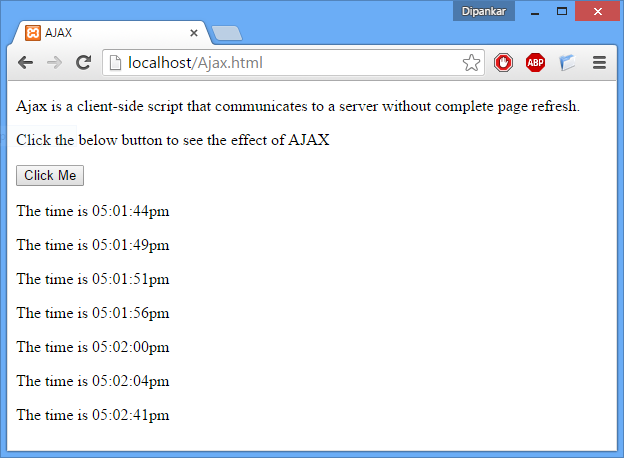The height and width of the screenshot is (458, 624).
Task: Click the text 'The time is 05:02:41pm'
Action: coord(93,415)
